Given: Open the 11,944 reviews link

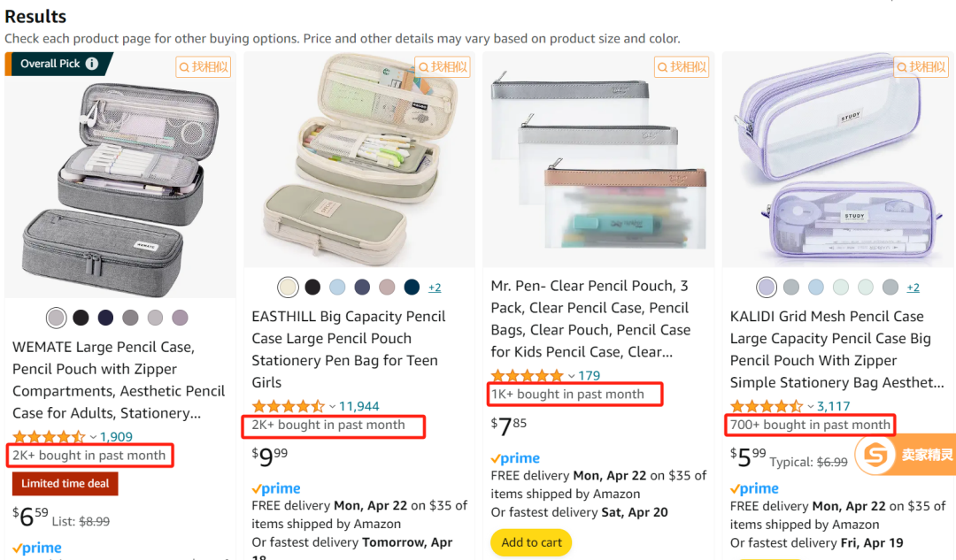Looking at the screenshot, I should point(359,406).
